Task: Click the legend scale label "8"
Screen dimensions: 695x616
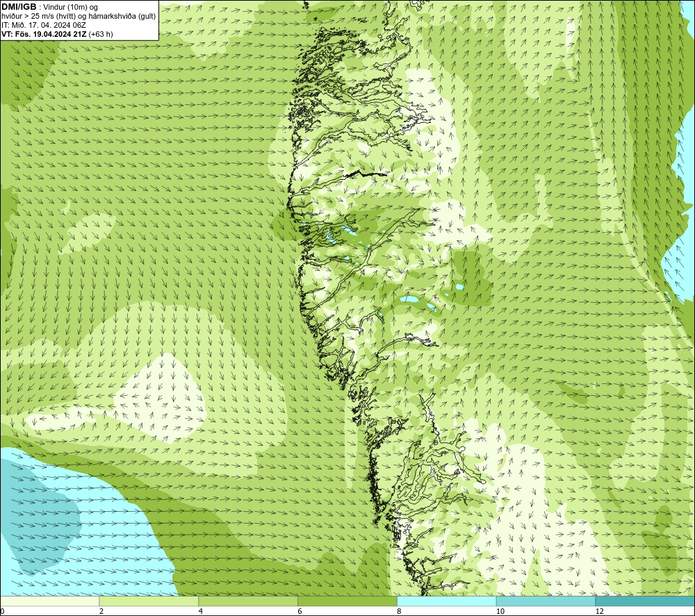Action: tap(400, 611)
